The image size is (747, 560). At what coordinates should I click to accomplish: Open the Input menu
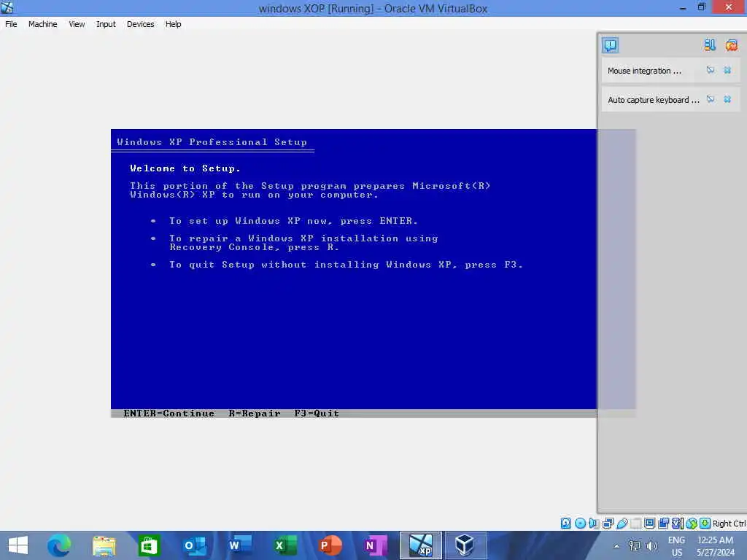click(106, 24)
